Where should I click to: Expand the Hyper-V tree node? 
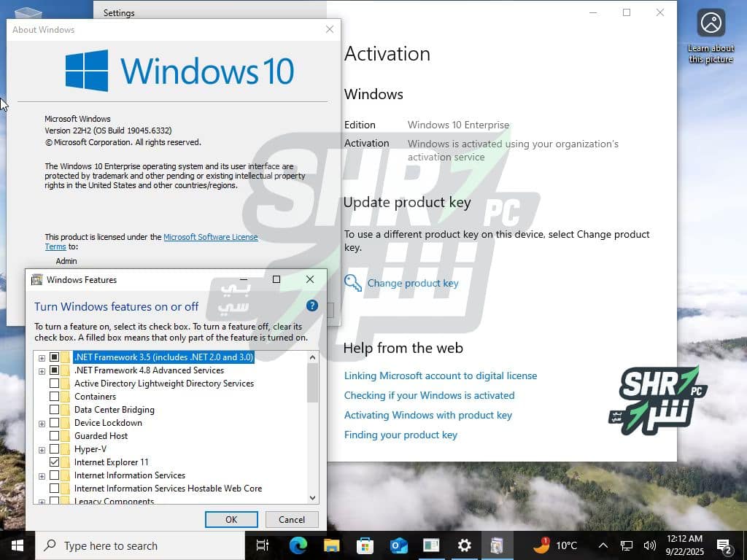pyautogui.click(x=42, y=449)
